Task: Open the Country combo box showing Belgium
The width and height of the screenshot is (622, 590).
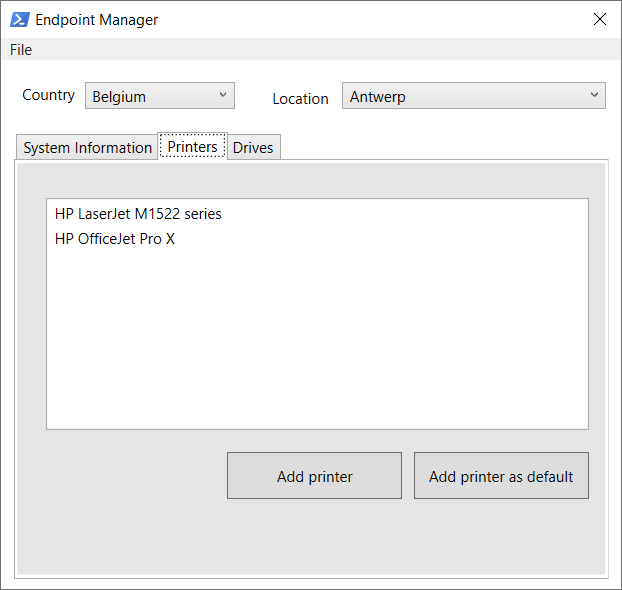Action: pyautogui.click(x=160, y=96)
